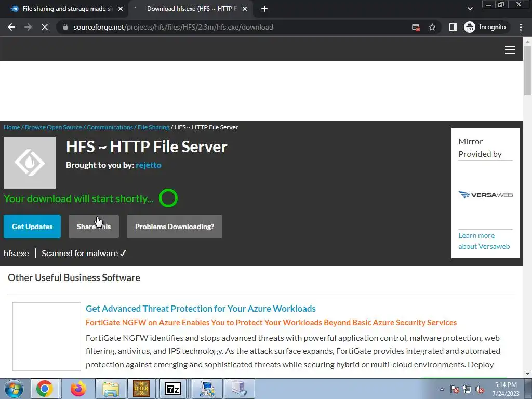Click the muted volume tray icon
Image resolution: width=532 pixels, height=399 pixels.
pyautogui.click(x=480, y=389)
